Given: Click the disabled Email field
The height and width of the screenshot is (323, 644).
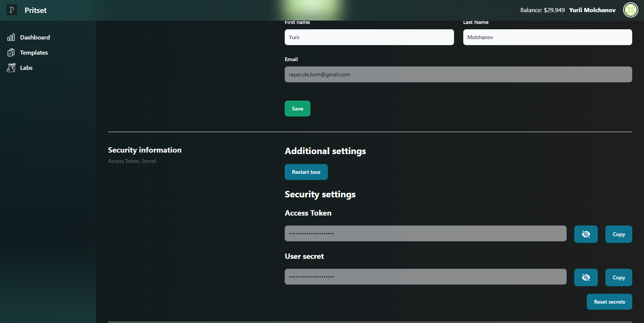Looking at the screenshot, I should pos(458,74).
